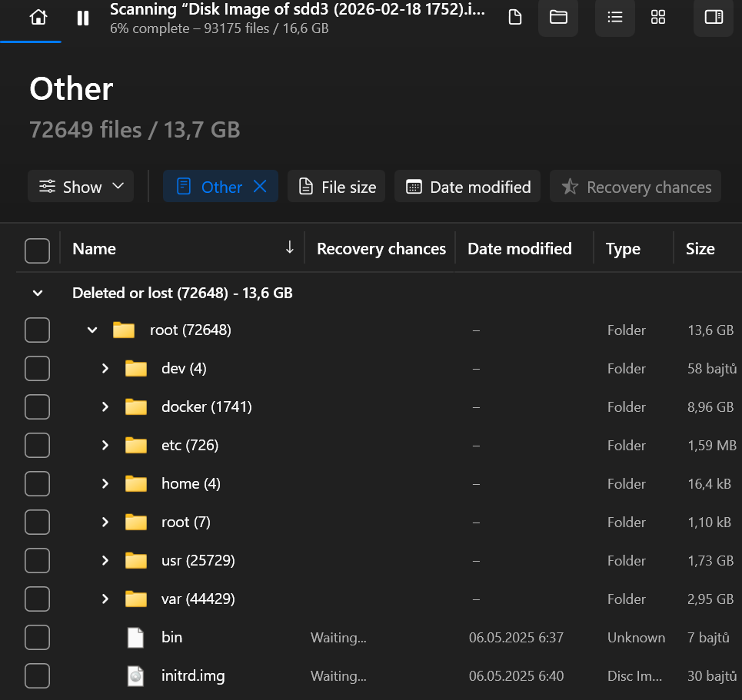Open the File size filter
The height and width of the screenshot is (700, 742).
point(338,187)
